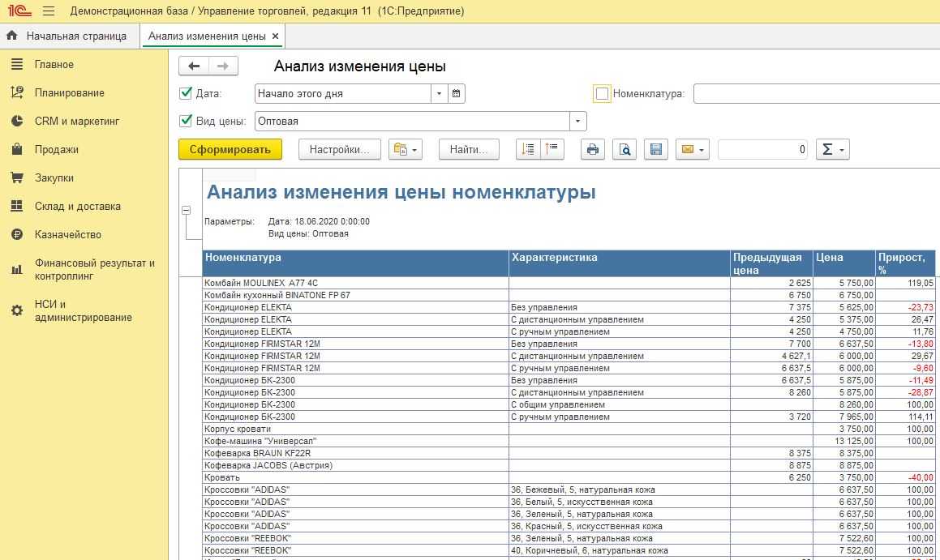The height and width of the screenshot is (560, 940).
Task: Open the report variants dropdown button
Action: [x=406, y=149]
